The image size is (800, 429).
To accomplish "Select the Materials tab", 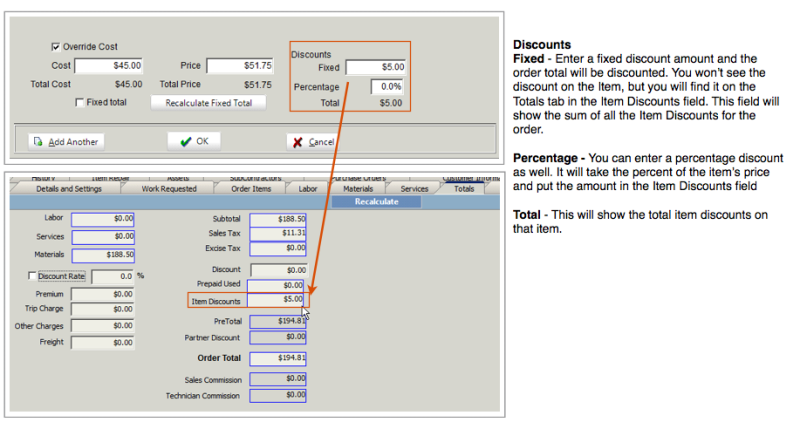I will [x=358, y=189].
